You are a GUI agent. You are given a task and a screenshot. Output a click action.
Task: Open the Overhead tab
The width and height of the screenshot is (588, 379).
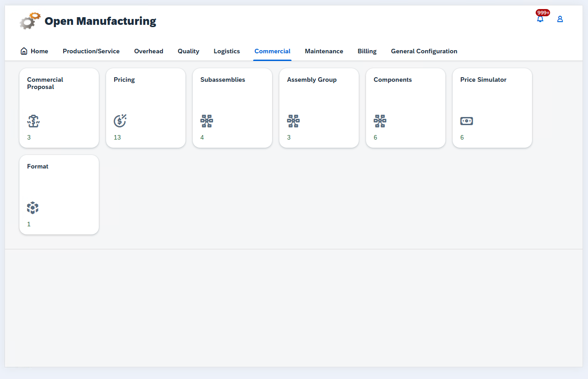pyautogui.click(x=148, y=51)
